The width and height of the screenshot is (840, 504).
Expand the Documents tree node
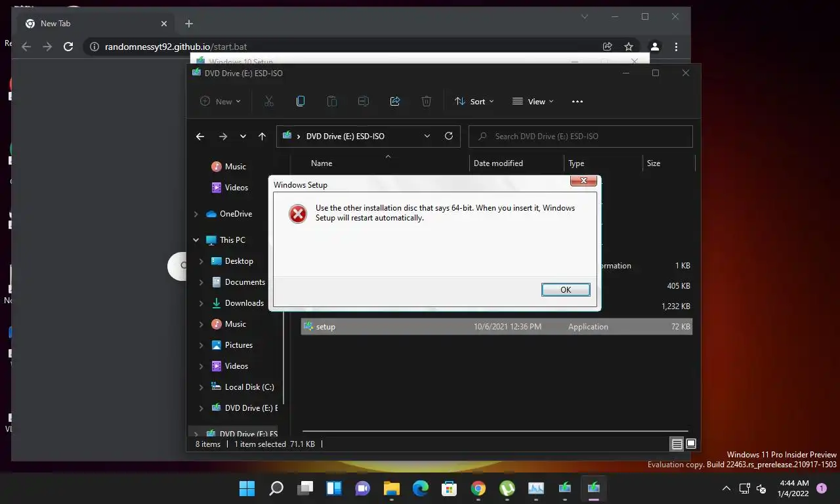pos(201,282)
